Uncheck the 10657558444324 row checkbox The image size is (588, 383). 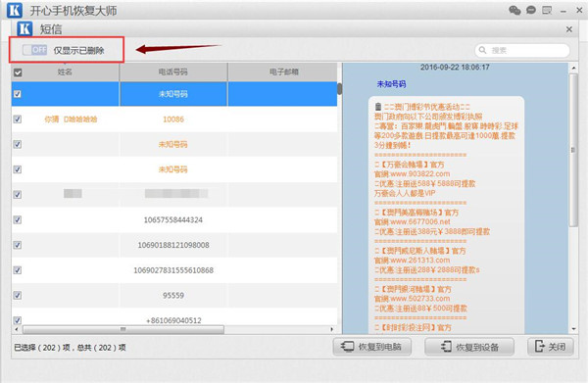pos(18,219)
